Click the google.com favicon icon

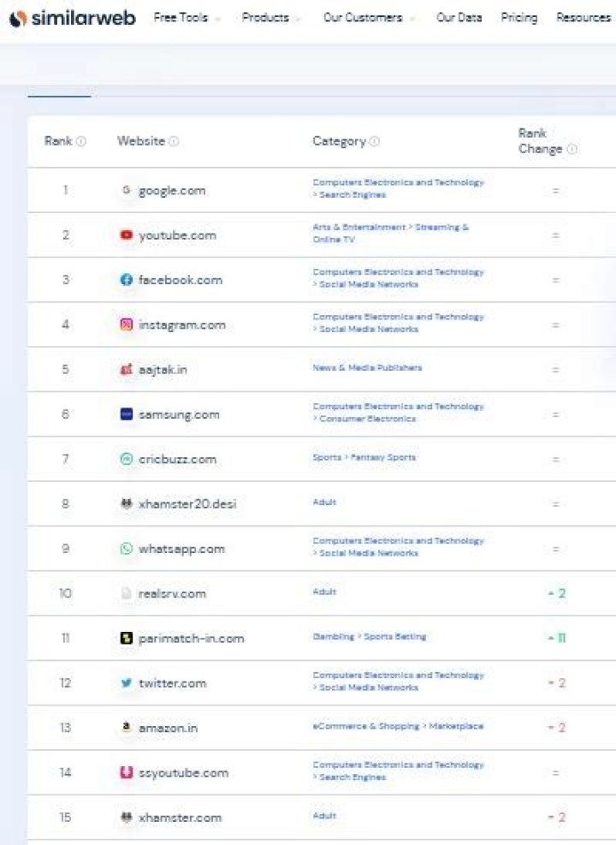coord(126,190)
